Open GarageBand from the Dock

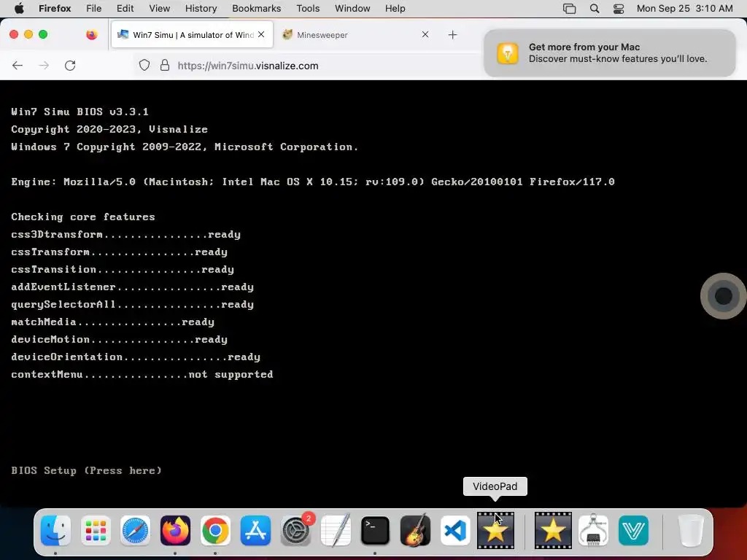415,530
